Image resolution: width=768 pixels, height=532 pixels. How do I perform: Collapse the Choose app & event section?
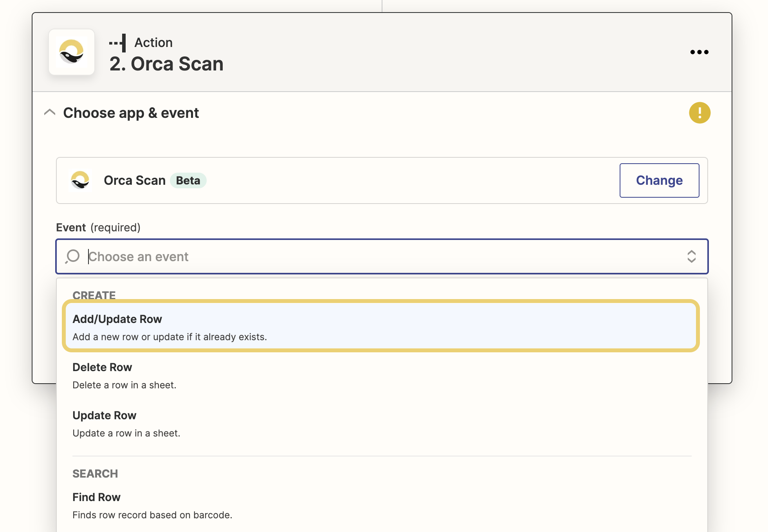tap(50, 113)
